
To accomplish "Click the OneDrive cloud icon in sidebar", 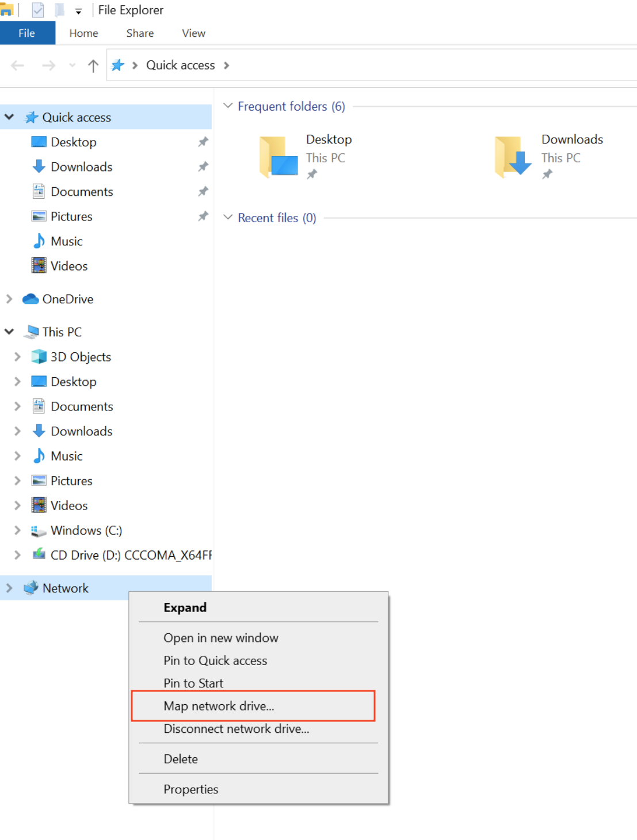I will tap(30, 299).
